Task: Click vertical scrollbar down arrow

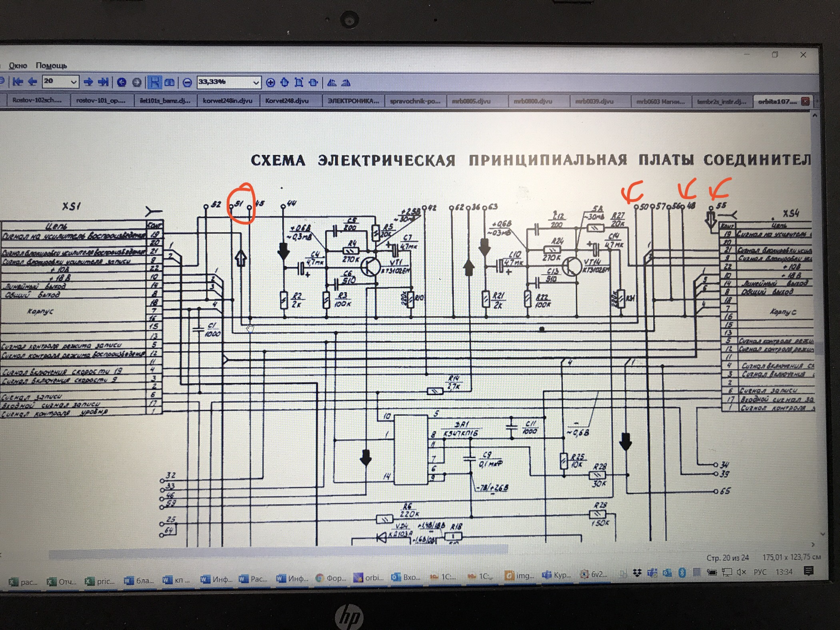Action: coord(822,534)
